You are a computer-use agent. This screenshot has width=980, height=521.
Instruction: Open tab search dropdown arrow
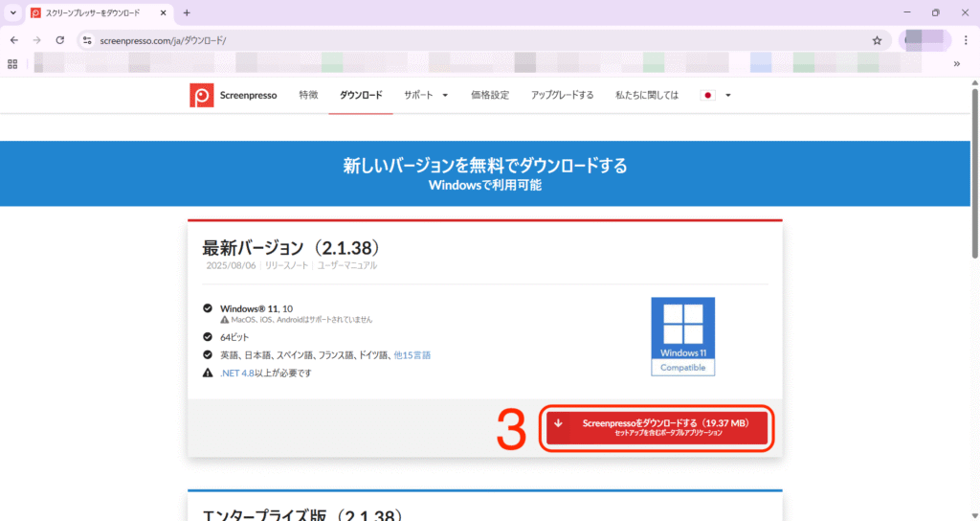13,12
